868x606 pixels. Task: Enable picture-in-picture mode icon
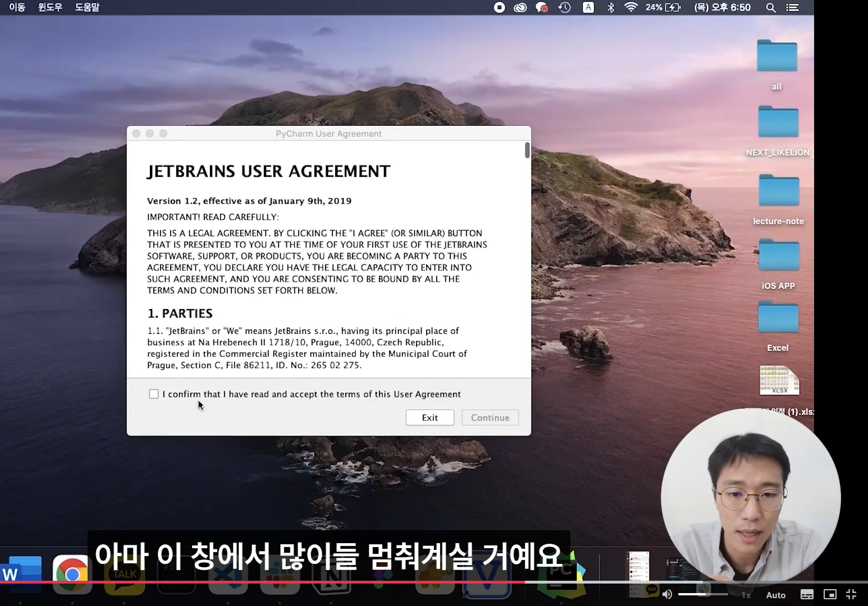(x=830, y=595)
